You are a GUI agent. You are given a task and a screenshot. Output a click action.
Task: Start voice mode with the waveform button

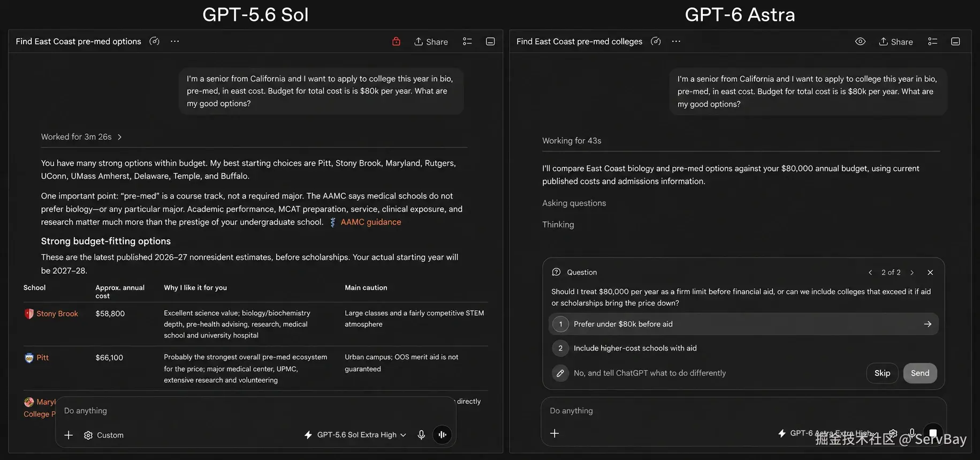[x=442, y=435]
